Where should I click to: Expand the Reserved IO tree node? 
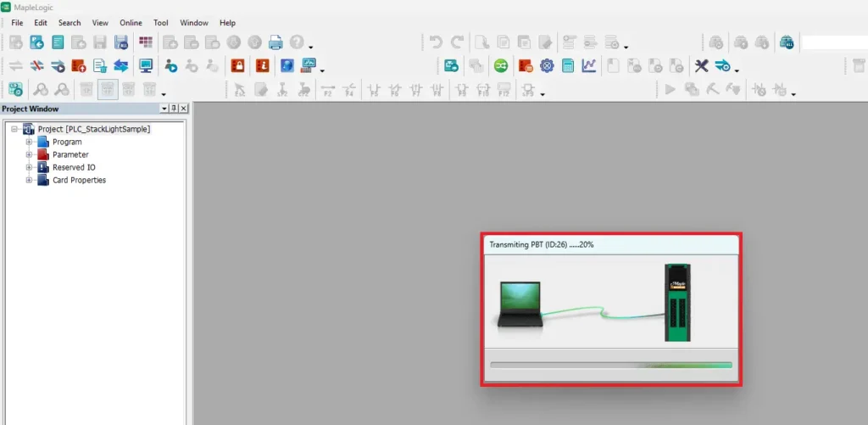[29, 167]
